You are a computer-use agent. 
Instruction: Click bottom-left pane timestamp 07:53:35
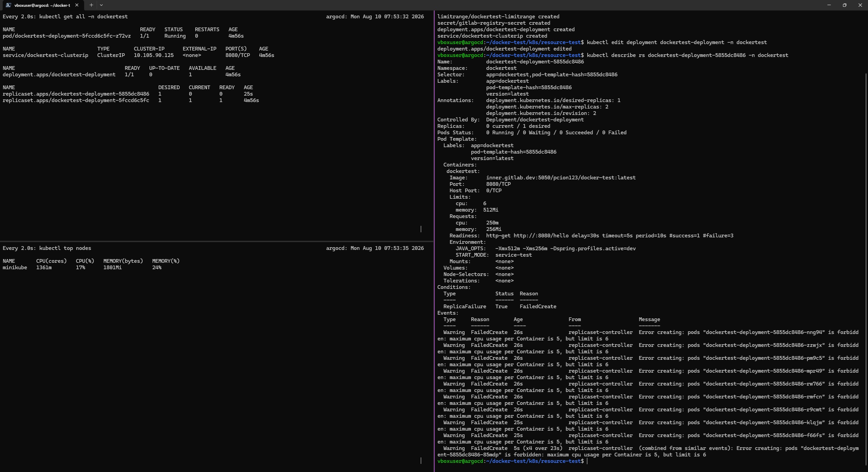point(396,248)
